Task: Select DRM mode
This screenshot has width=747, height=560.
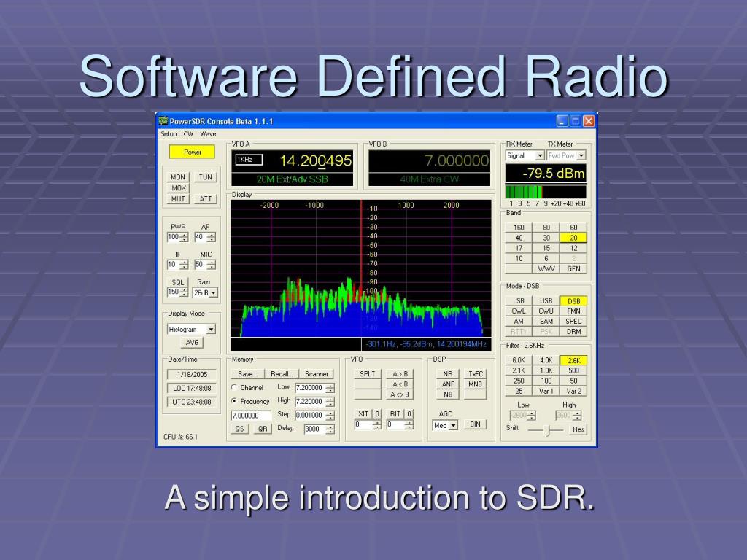Action: [573, 332]
